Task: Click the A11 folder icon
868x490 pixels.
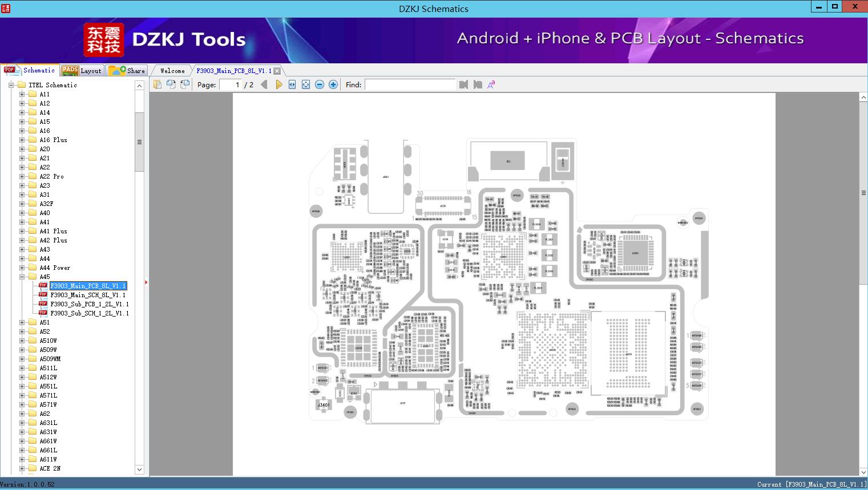Action: point(33,94)
